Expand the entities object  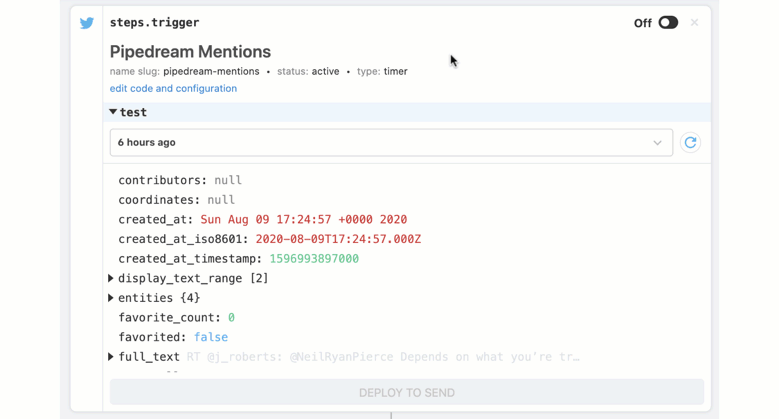[x=111, y=298]
